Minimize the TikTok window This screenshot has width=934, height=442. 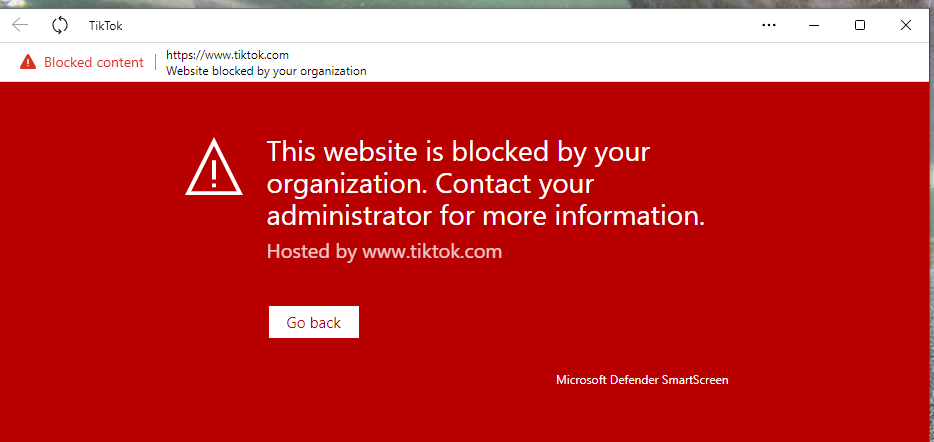point(814,25)
